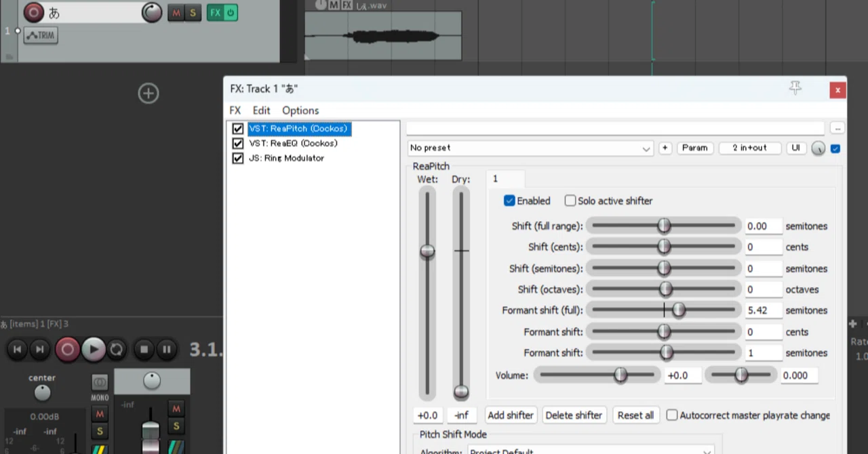The height and width of the screenshot is (454, 868).
Task: Click the transport Record button
Action: click(x=67, y=349)
